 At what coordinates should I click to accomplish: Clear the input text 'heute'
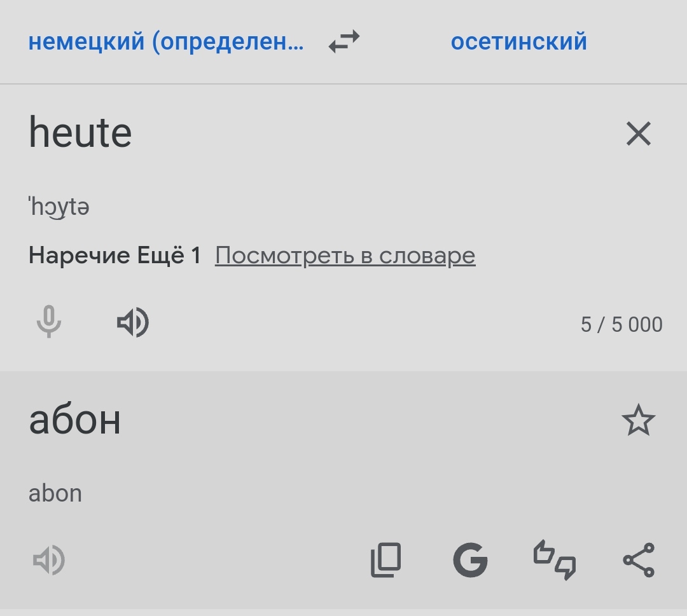click(x=639, y=133)
